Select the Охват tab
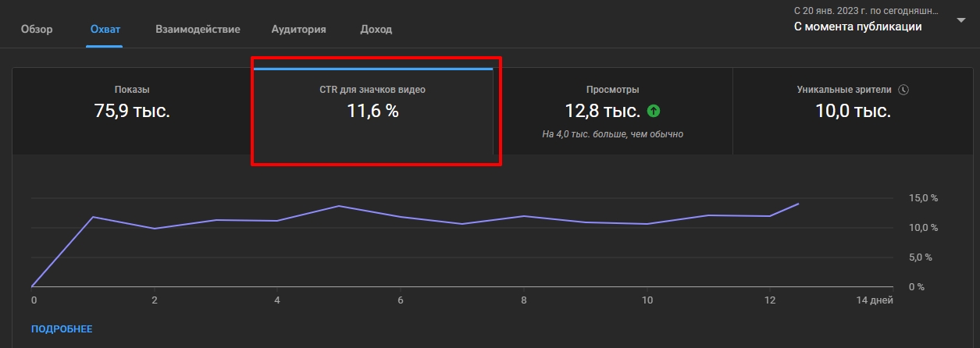The image size is (980, 348). click(x=105, y=30)
